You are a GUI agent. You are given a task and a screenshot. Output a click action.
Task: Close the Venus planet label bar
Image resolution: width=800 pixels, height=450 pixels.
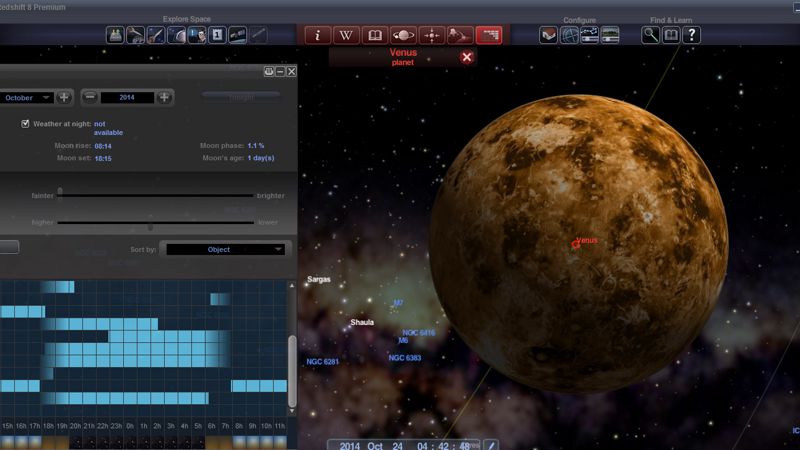(466, 57)
